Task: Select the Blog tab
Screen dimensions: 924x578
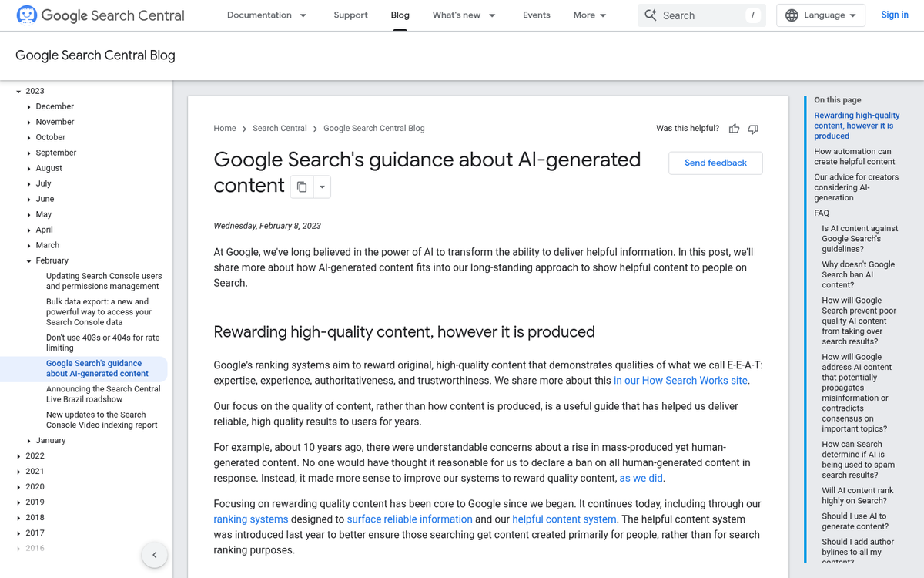Action: [400, 15]
